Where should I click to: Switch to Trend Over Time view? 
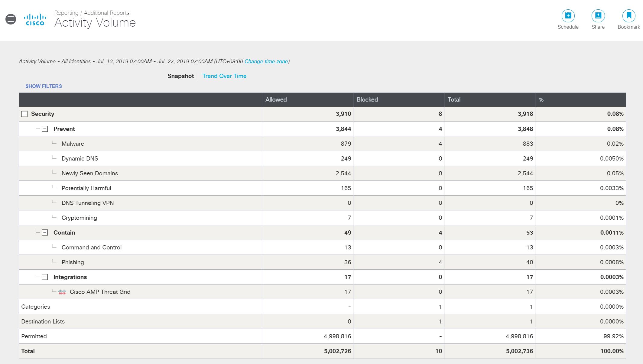click(x=224, y=76)
